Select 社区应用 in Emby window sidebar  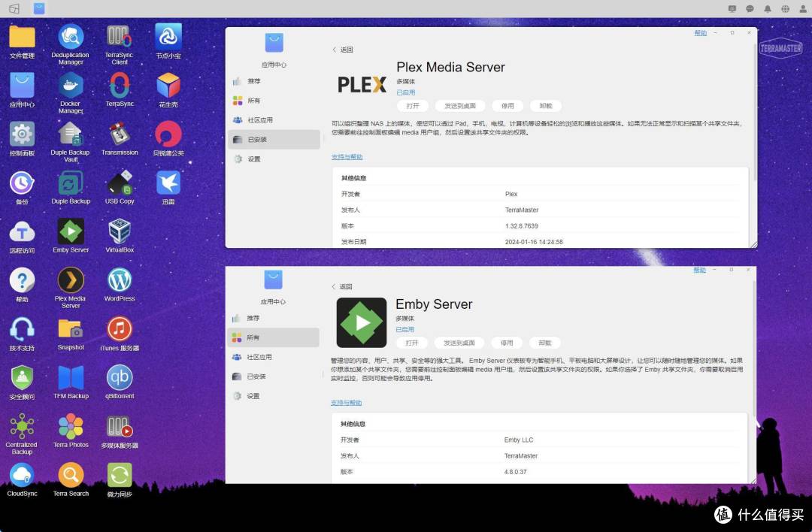[273, 357]
